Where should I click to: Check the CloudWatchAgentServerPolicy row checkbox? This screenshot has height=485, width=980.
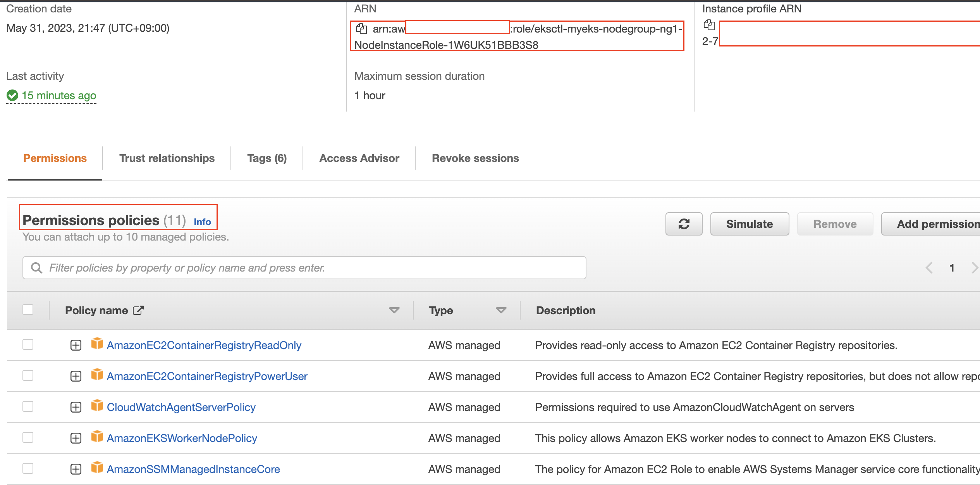[x=28, y=406]
